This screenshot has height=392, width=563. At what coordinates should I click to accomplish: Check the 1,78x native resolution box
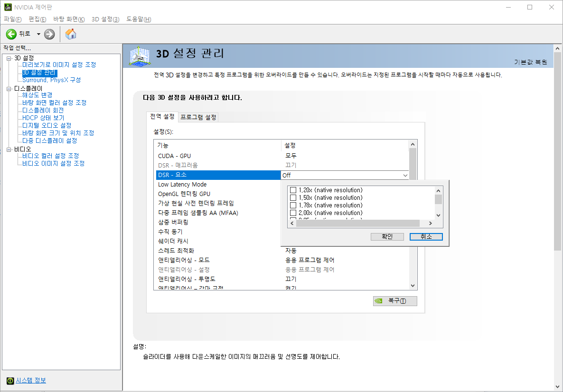point(293,205)
